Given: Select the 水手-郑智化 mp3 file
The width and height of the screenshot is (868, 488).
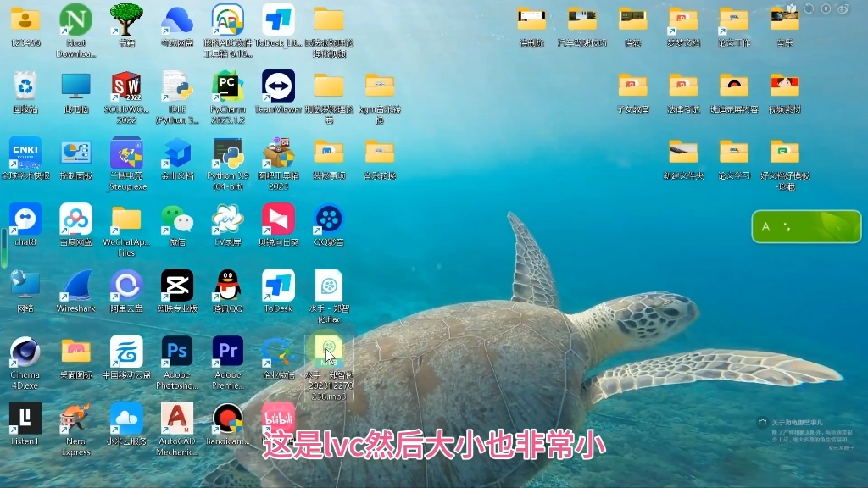Looking at the screenshot, I should coord(329,350).
